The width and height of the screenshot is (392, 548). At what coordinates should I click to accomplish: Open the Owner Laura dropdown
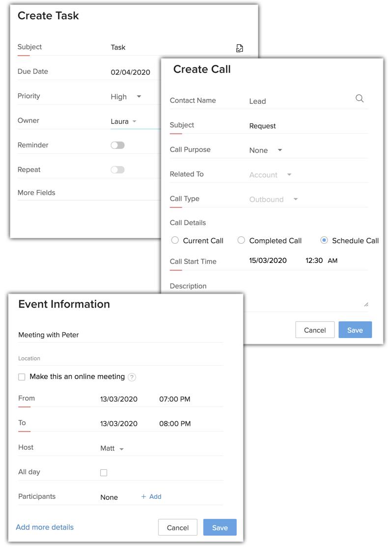pos(124,121)
